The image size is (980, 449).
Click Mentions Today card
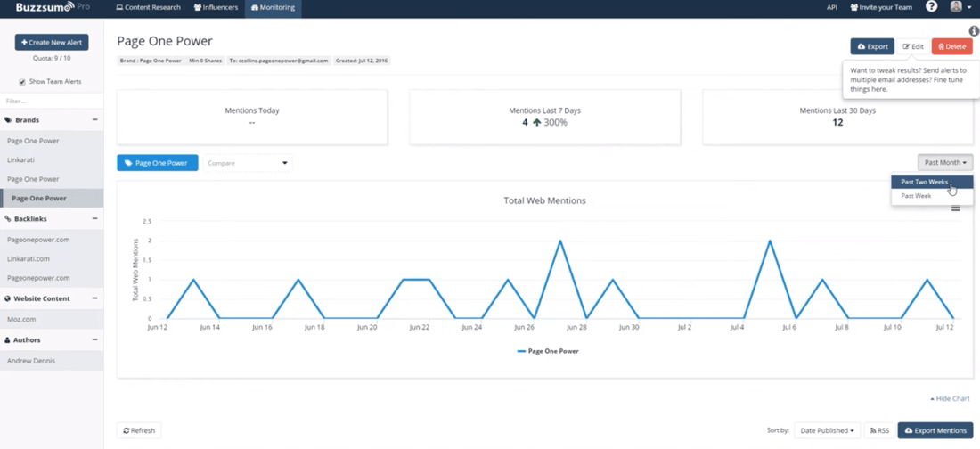(252, 117)
